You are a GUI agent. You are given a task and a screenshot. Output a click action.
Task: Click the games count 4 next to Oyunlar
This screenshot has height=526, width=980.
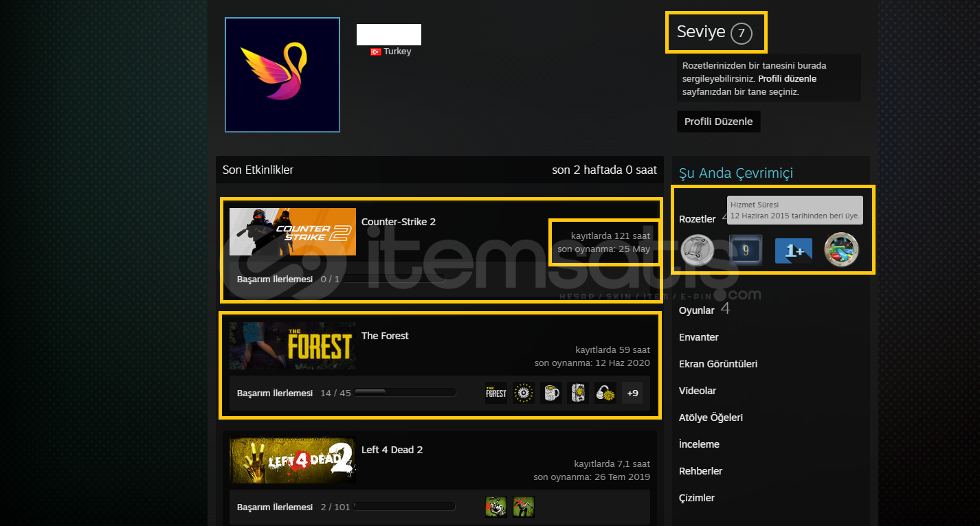click(725, 309)
